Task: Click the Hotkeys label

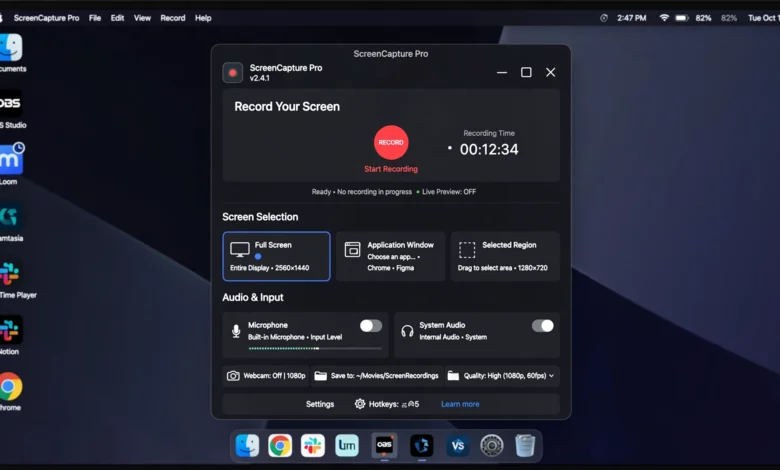Action: point(384,404)
